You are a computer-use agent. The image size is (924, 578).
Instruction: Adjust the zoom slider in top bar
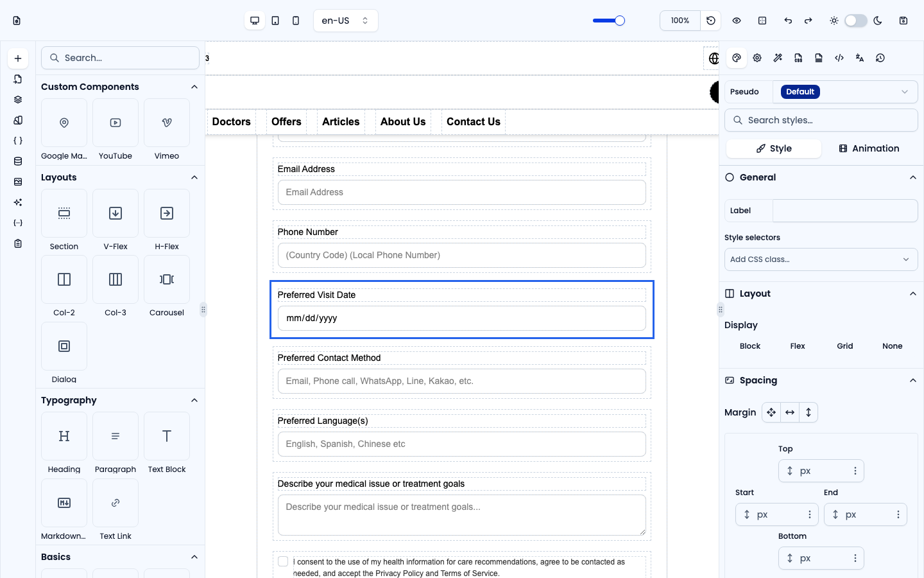(x=609, y=21)
